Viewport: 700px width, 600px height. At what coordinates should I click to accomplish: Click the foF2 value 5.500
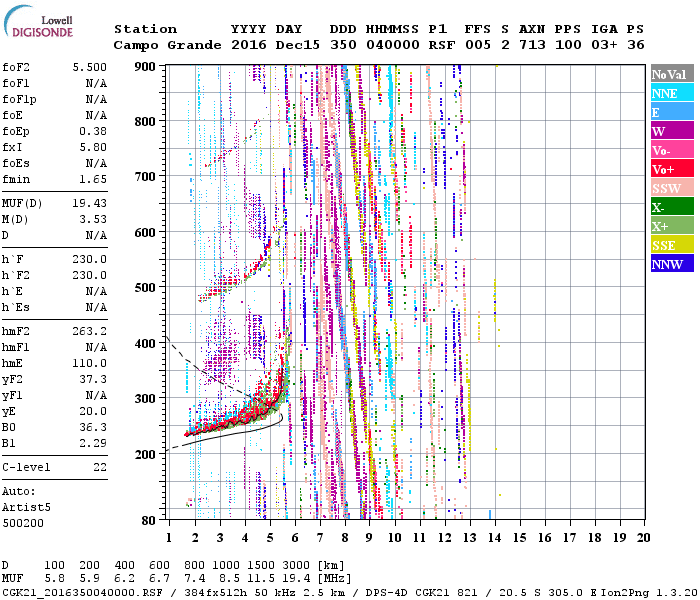[90, 67]
